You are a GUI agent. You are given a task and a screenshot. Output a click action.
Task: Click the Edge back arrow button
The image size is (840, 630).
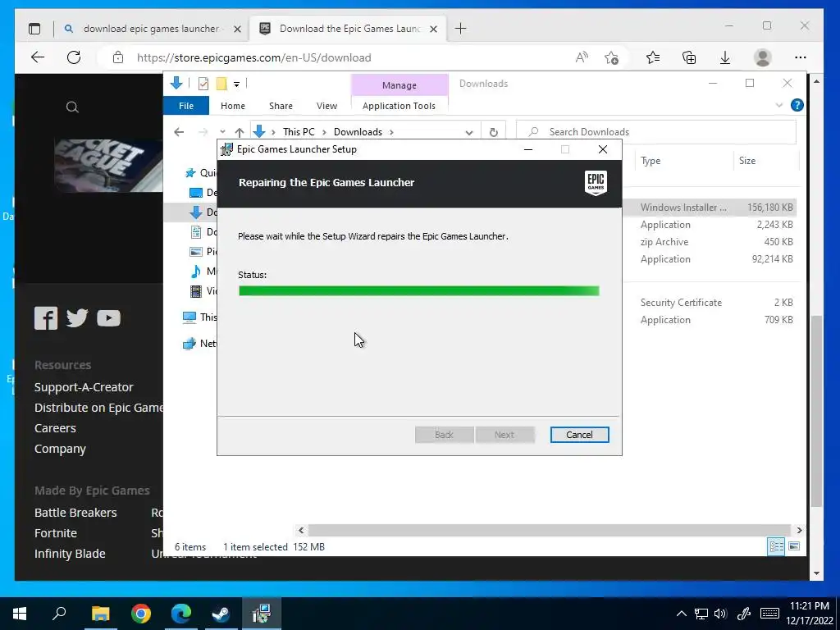tap(38, 57)
